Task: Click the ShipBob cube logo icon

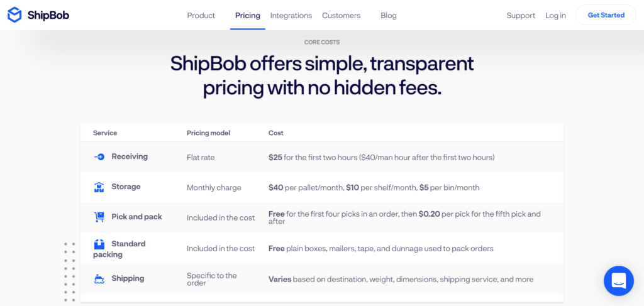Action: click(14, 15)
